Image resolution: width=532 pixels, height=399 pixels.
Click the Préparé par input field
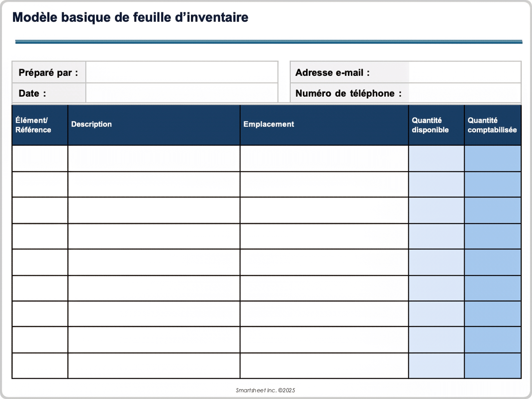(x=182, y=72)
